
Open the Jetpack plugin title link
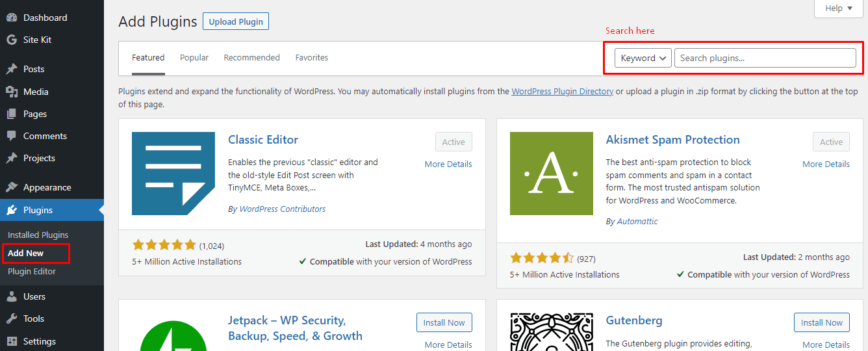(x=295, y=328)
